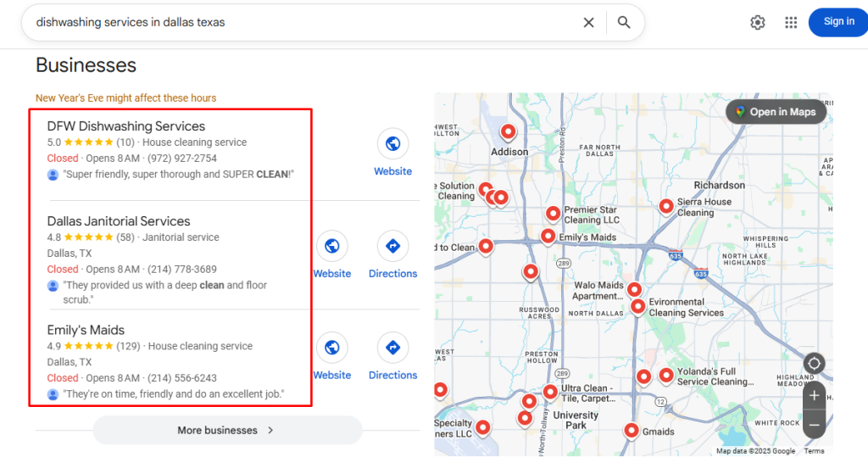Click the University Park map label
The width and height of the screenshot is (868, 457).
[576, 420]
